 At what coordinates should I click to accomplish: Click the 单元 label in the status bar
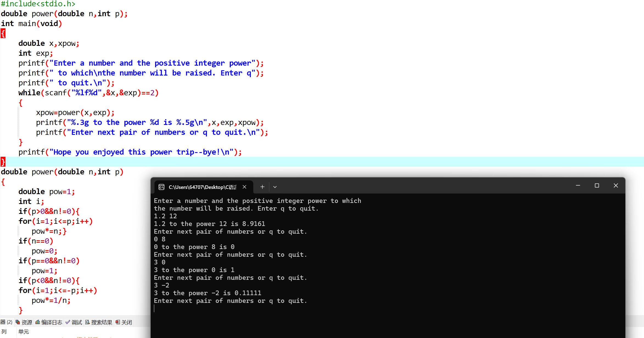tap(24, 331)
